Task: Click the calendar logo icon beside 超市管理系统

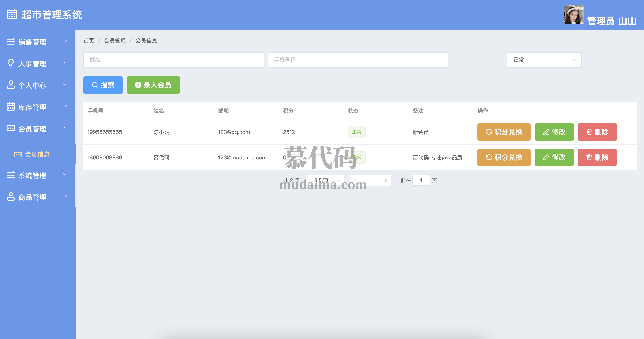Action: point(12,14)
